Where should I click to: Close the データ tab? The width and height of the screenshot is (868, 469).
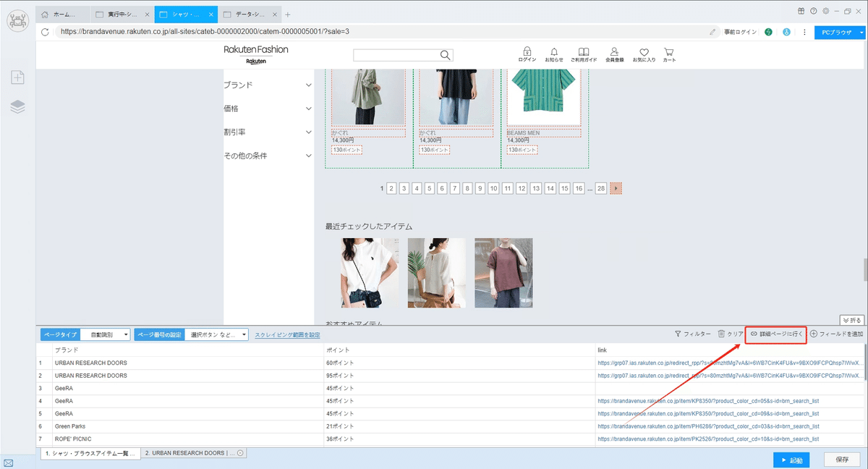point(273,14)
